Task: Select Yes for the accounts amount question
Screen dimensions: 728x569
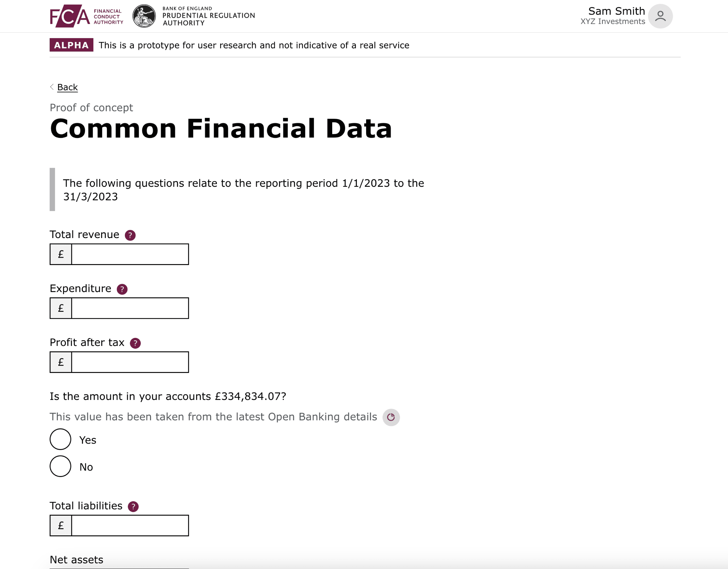Action: (60, 440)
